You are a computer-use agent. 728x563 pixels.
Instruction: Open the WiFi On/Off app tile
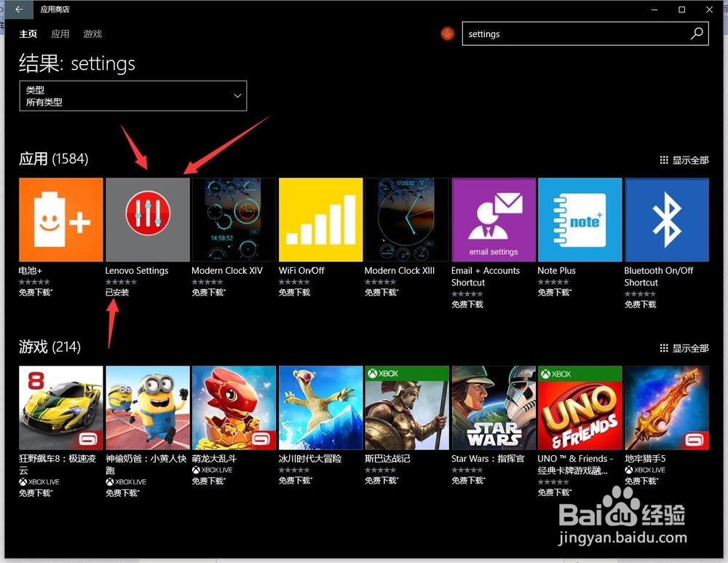[320, 220]
